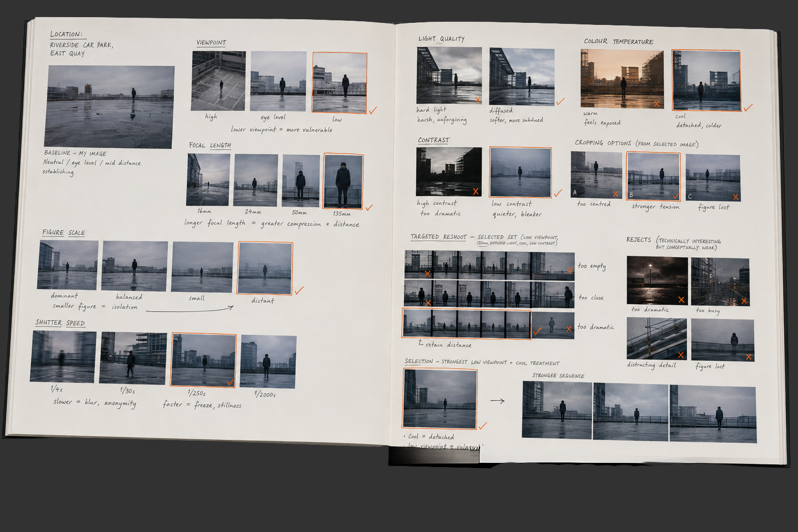Pick the 1/250s shutter speed photo

(203, 360)
